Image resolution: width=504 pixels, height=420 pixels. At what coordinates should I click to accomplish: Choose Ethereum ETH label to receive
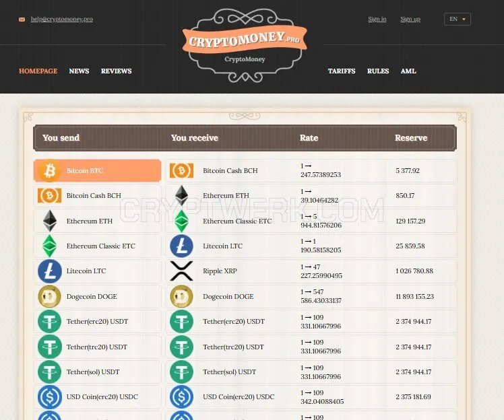pyautogui.click(x=226, y=196)
